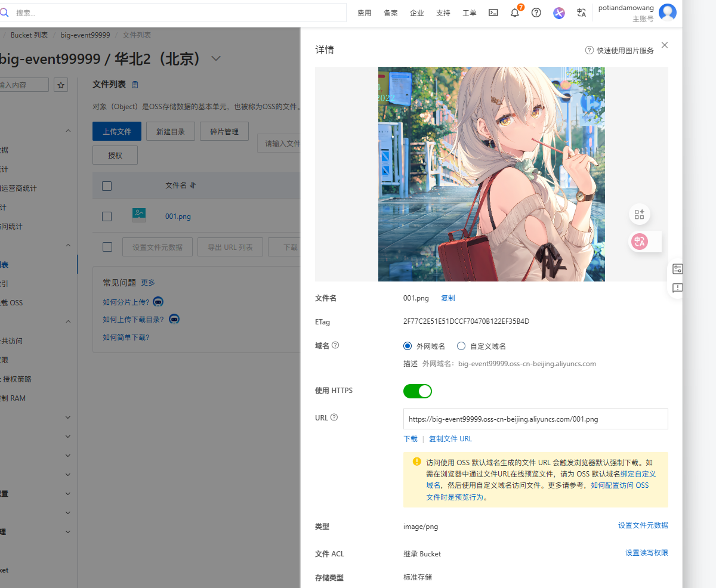The height and width of the screenshot is (588, 716).
Task: Open the 工单 menu
Action: [x=470, y=13]
